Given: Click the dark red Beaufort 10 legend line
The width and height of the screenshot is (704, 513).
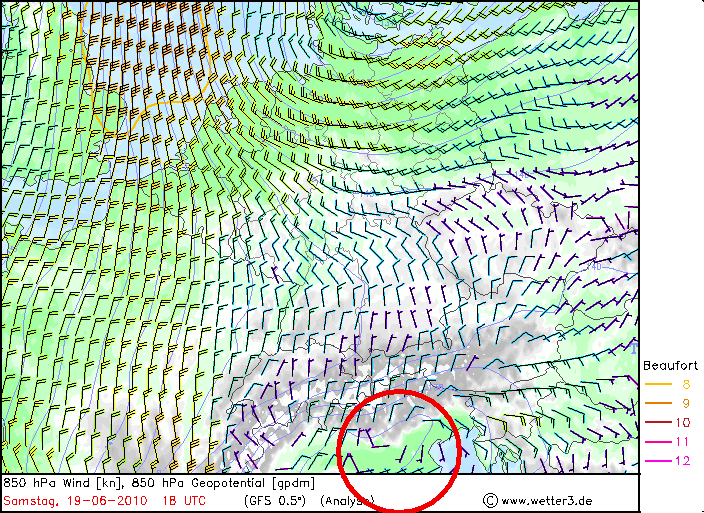Looking at the screenshot, I should [x=658, y=422].
